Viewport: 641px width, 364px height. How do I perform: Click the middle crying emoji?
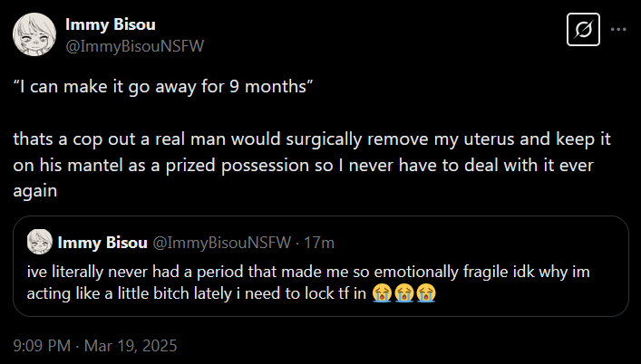tap(403, 294)
